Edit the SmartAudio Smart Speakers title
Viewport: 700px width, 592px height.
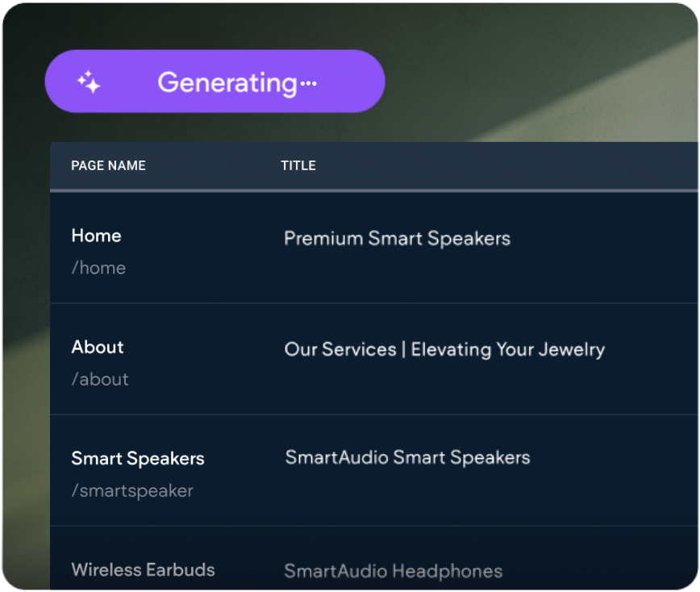point(407,458)
